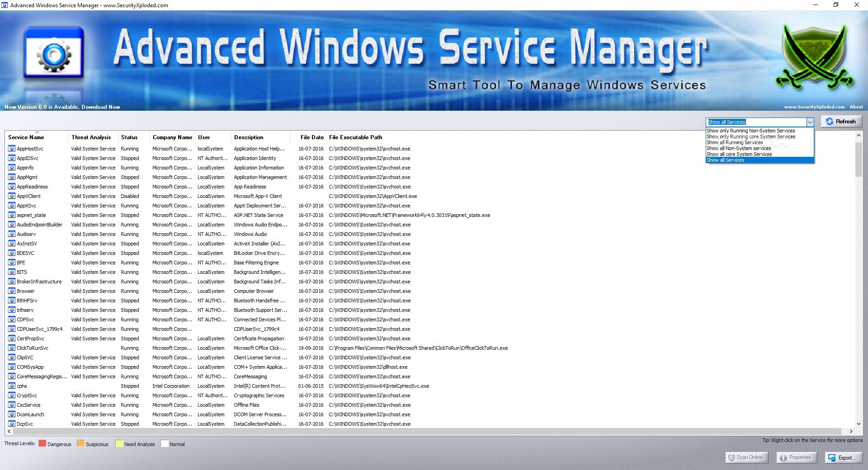868x470 pixels.
Task: Click the DcomLaunch service icon
Action: (x=12, y=414)
